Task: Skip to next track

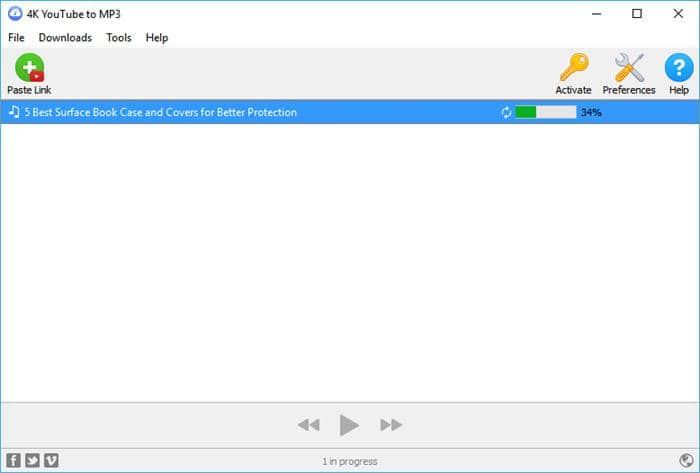Action: (x=391, y=425)
